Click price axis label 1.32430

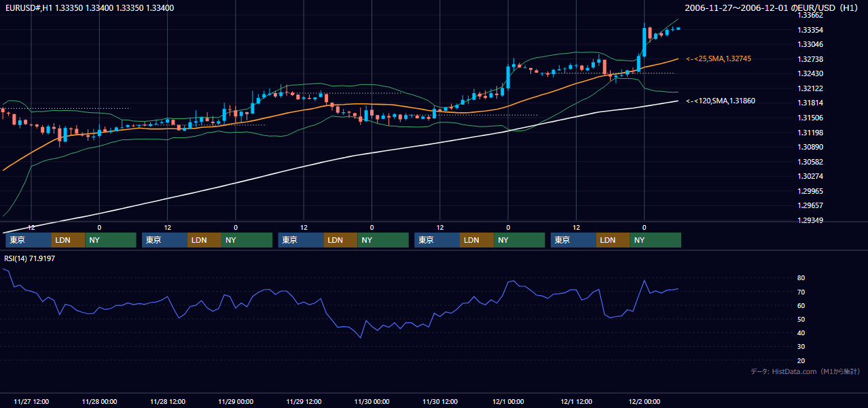(810, 73)
